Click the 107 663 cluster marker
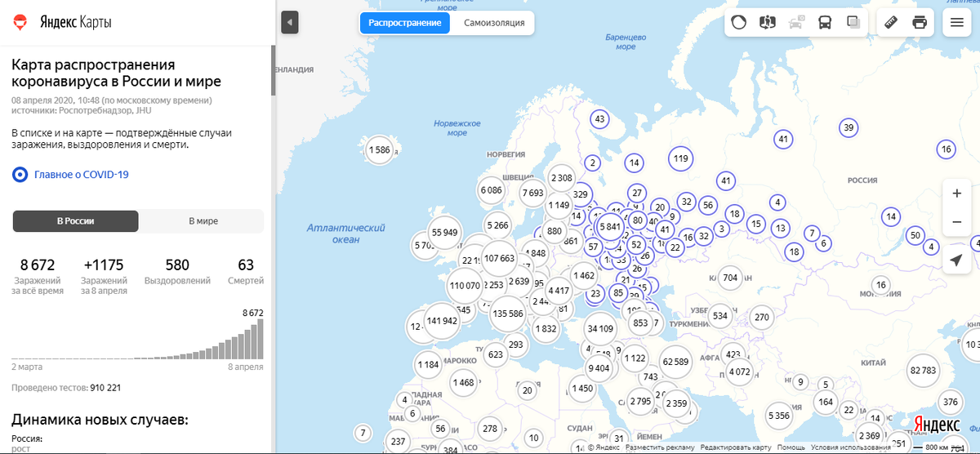This screenshot has width=980, height=454. 500,258
